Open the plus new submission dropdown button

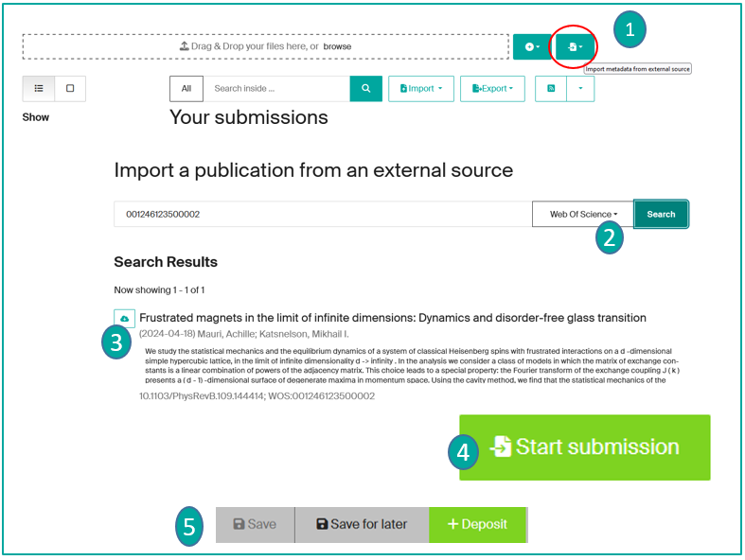532,46
